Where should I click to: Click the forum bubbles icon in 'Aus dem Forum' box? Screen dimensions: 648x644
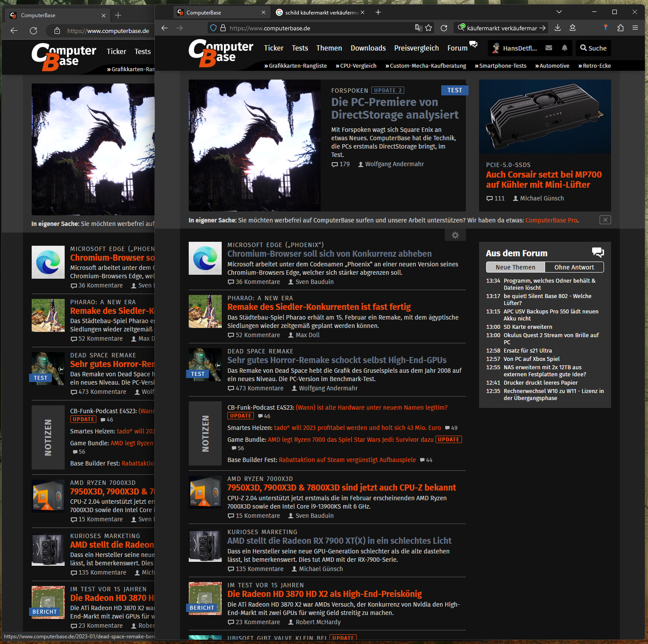pyautogui.click(x=598, y=252)
